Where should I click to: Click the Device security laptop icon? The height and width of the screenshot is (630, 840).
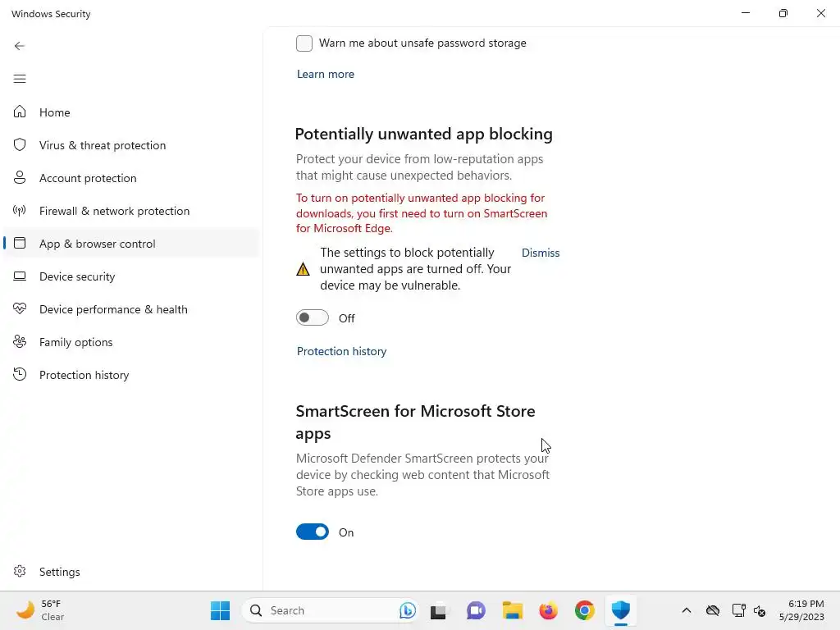pyautogui.click(x=20, y=276)
